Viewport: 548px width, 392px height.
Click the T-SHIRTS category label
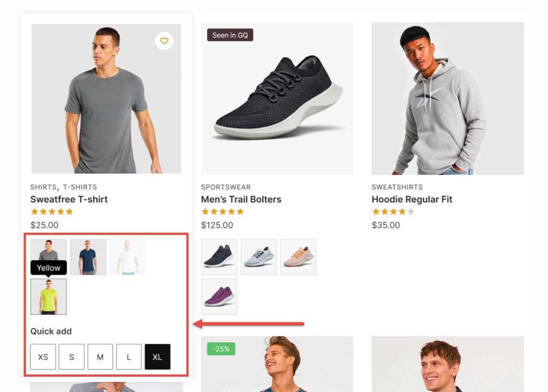coord(79,187)
